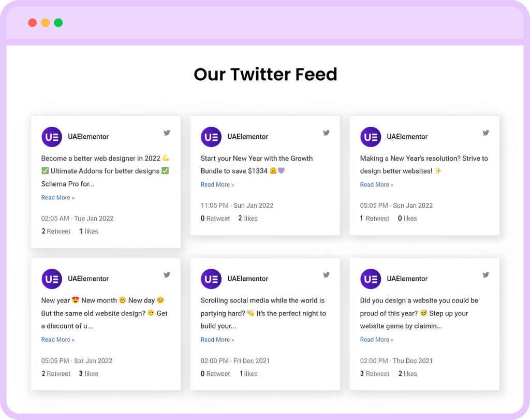Click UAElementor avatar on 'Did you design a website' tweet
530x420 pixels.
371,279
